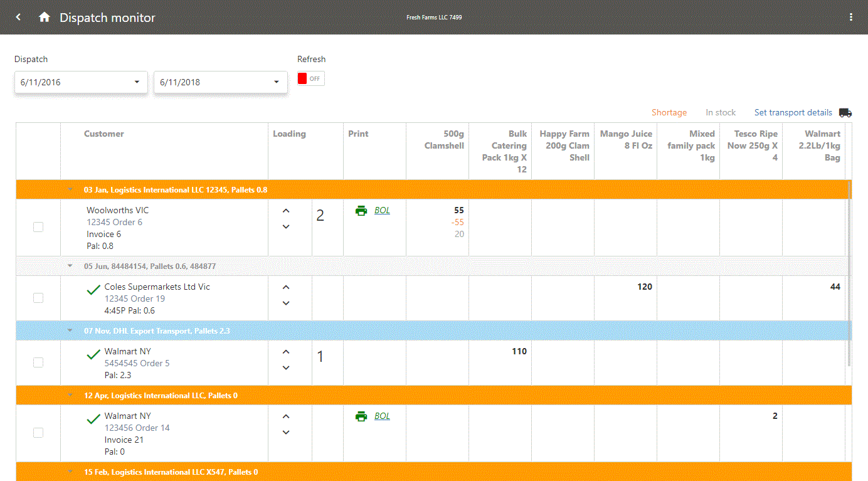This screenshot has height=481, width=868.
Task: Click Tesco Ripe Now quantity 2
Action: [775, 416]
